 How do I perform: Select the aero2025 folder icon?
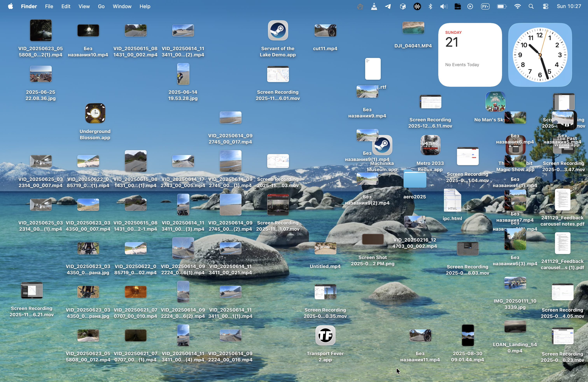(415, 179)
